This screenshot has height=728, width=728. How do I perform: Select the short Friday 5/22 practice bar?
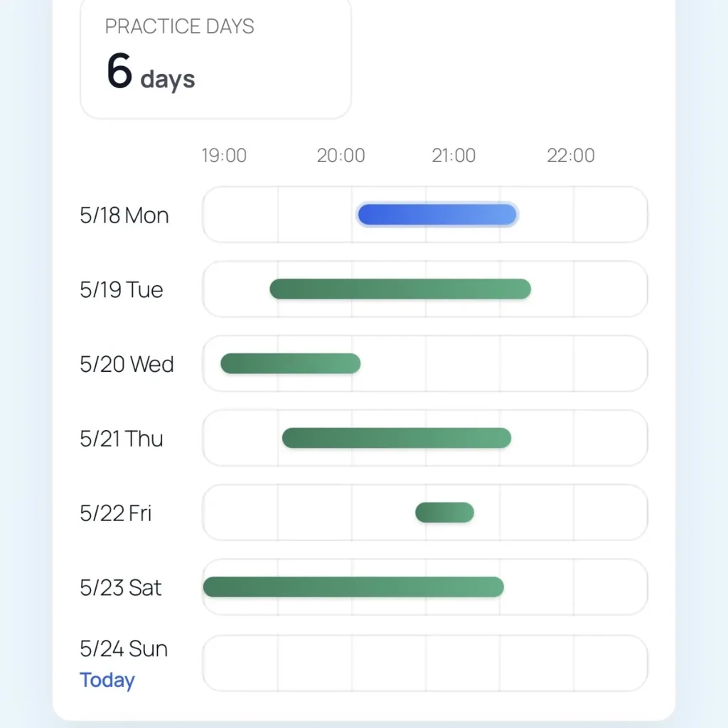click(445, 513)
